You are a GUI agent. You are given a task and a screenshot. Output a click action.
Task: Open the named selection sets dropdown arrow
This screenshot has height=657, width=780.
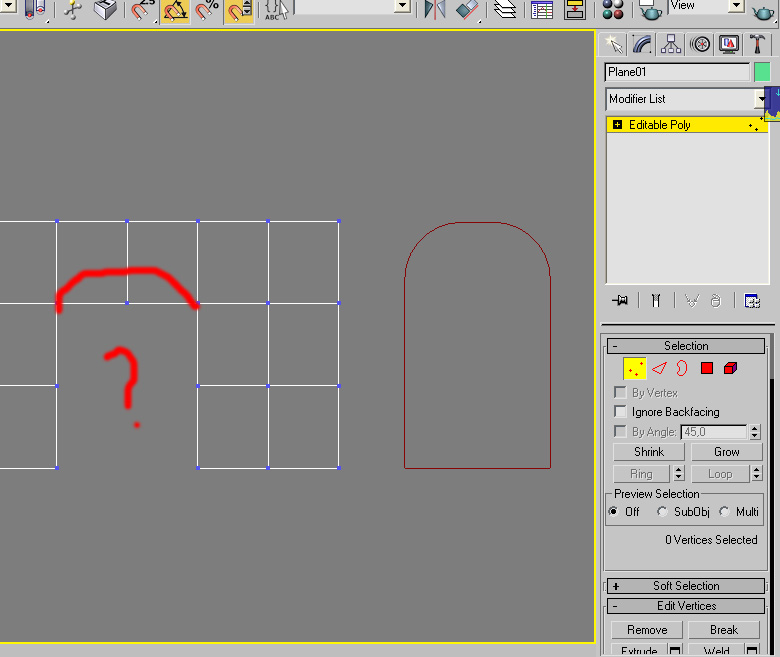click(x=402, y=6)
